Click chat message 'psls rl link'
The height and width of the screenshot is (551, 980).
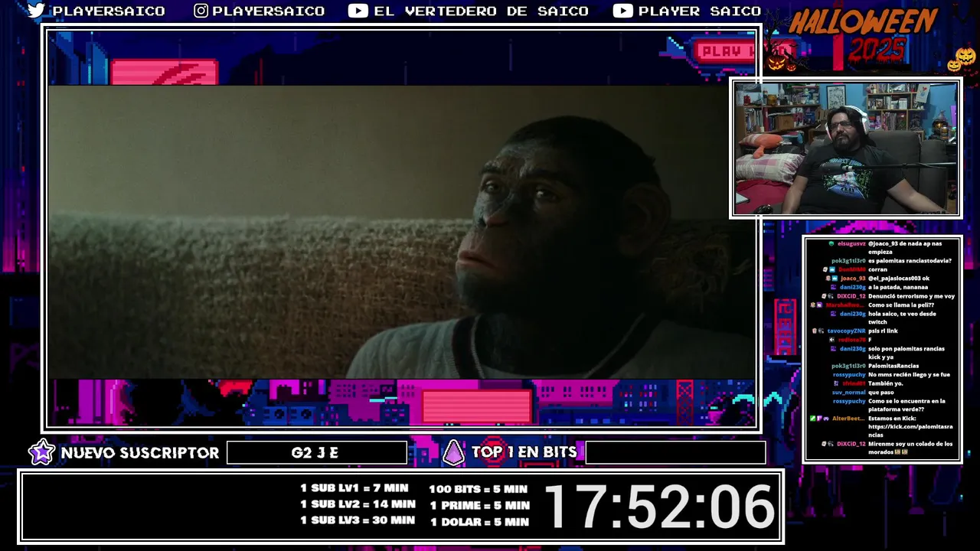(883, 331)
